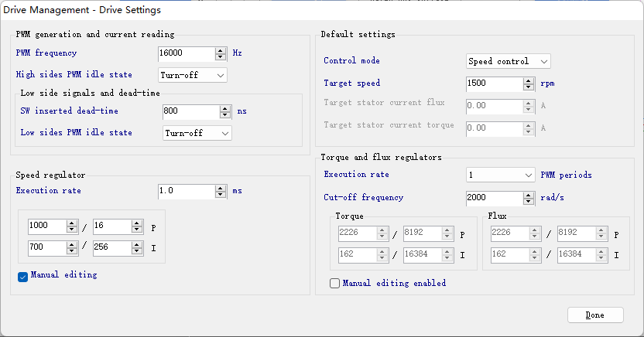644x337 pixels.
Task: Increase speed regulator I divisor 256
Action: pos(137,245)
